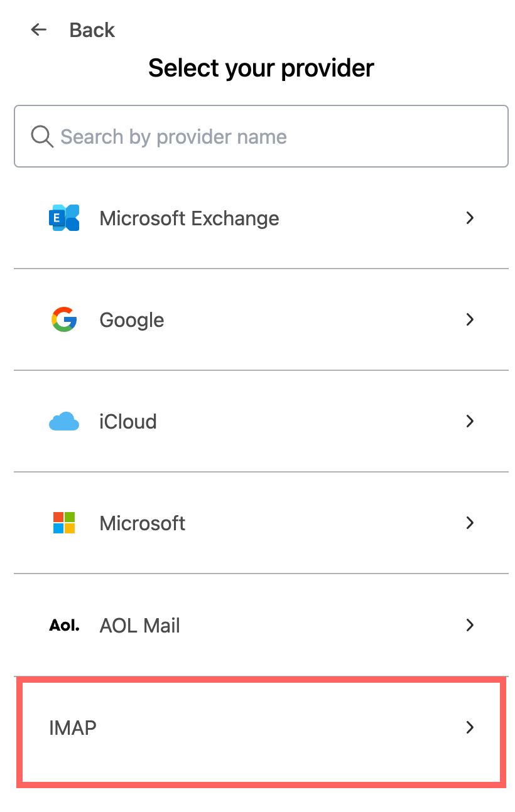The width and height of the screenshot is (515, 812).
Task: Click the iCloud cloud icon
Action: click(64, 421)
